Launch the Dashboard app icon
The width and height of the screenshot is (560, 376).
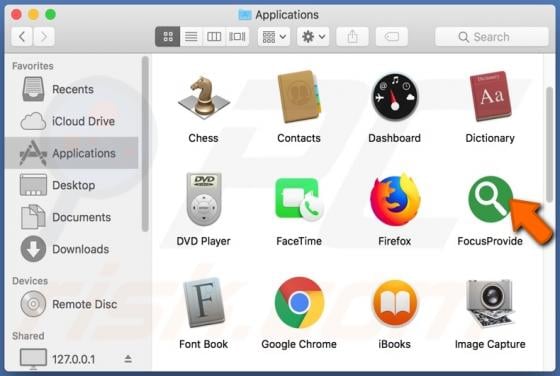pyautogui.click(x=395, y=97)
